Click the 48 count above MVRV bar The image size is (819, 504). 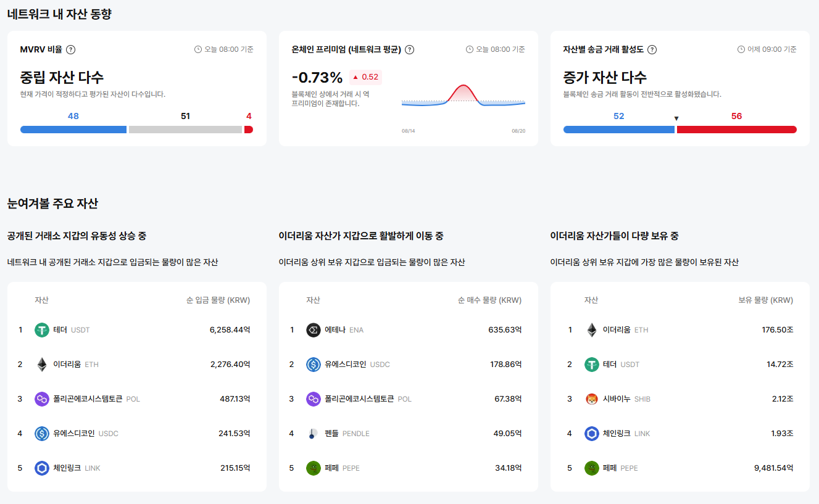73,116
